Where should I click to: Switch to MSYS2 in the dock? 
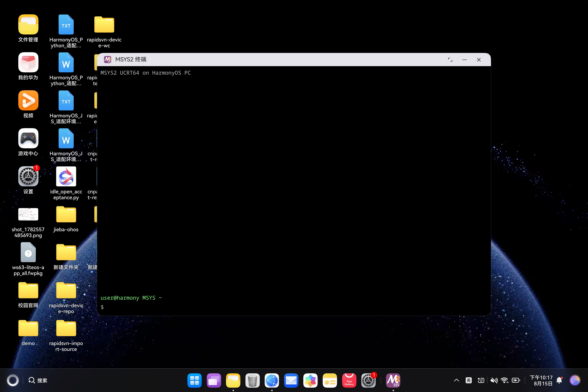click(x=393, y=381)
